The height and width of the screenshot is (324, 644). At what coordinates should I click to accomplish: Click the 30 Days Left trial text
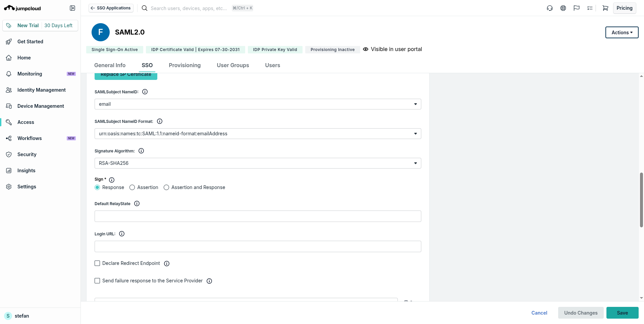(x=58, y=26)
